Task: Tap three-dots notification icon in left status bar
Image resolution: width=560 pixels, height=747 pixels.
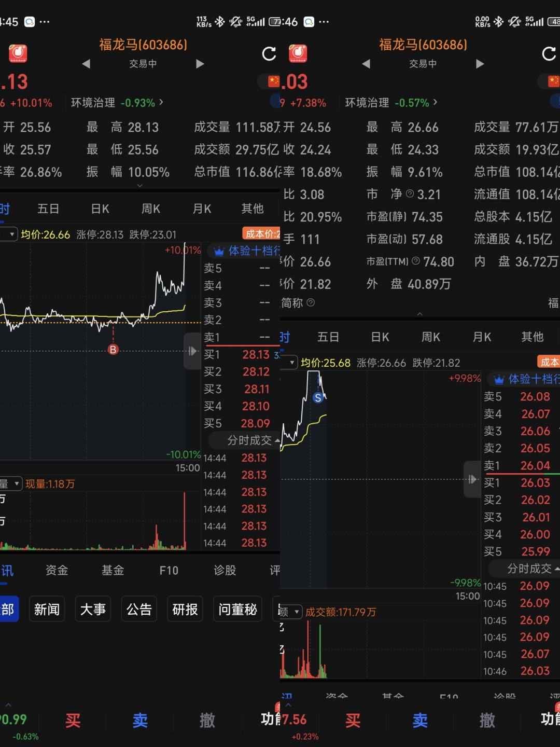Action: (x=45, y=22)
